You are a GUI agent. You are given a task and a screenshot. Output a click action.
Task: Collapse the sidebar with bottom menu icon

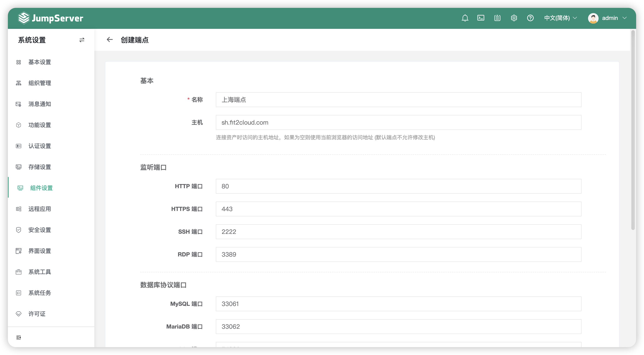(x=19, y=338)
